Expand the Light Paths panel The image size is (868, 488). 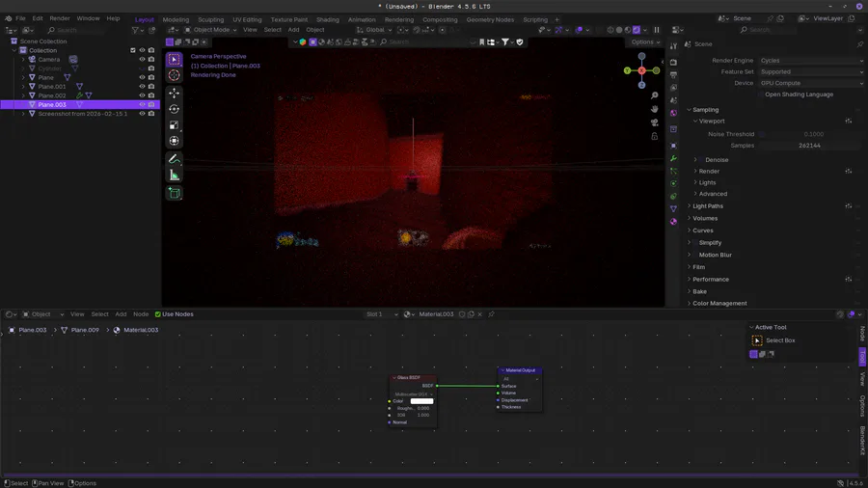[708, 206]
